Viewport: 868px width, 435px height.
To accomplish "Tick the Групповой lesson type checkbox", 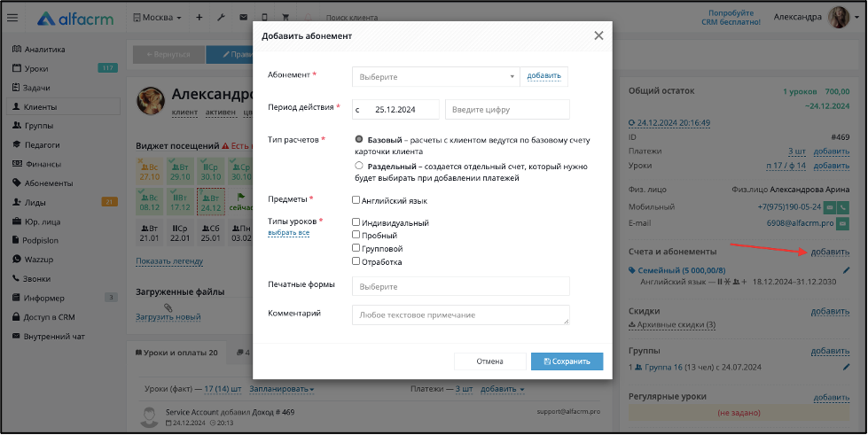I will (356, 248).
